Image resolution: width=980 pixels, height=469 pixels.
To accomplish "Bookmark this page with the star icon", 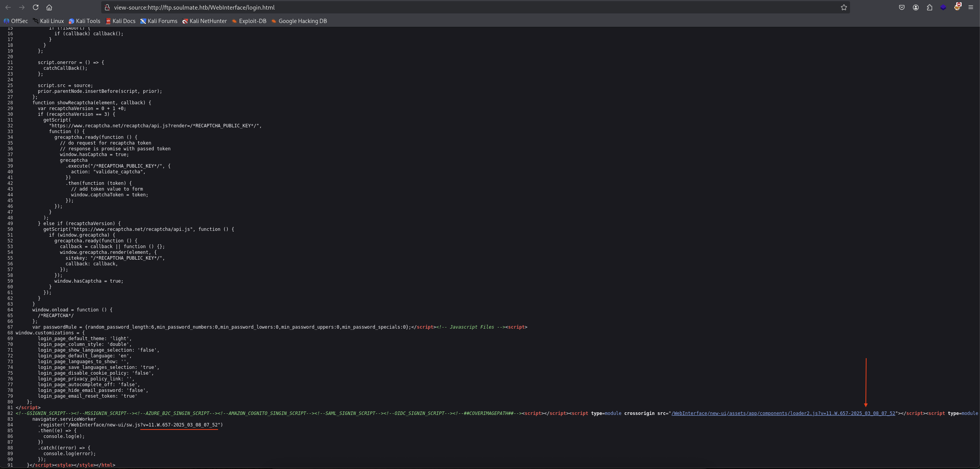I will point(844,7).
